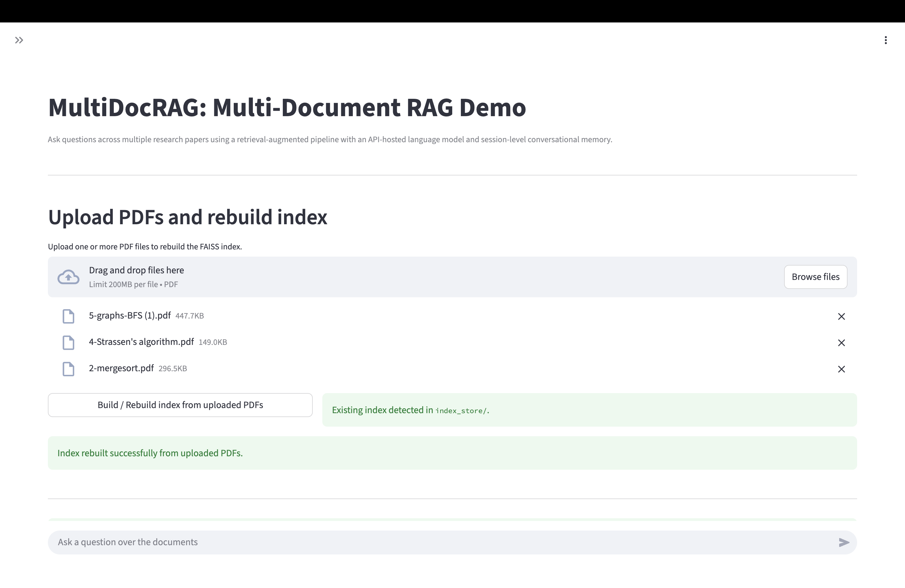This screenshot has height=588, width=905.
Task: Select the 4-Strassen's algorithm.pdf filename
Action: point(141,342)
